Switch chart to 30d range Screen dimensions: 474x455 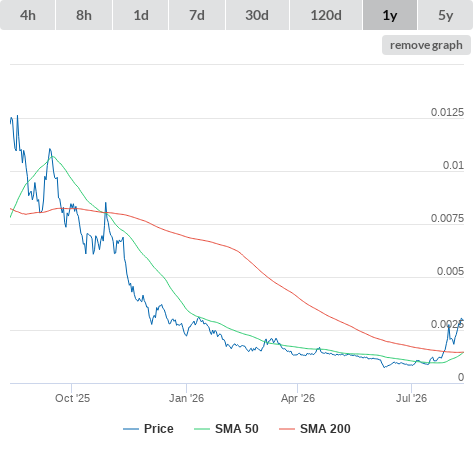point(257,15)
